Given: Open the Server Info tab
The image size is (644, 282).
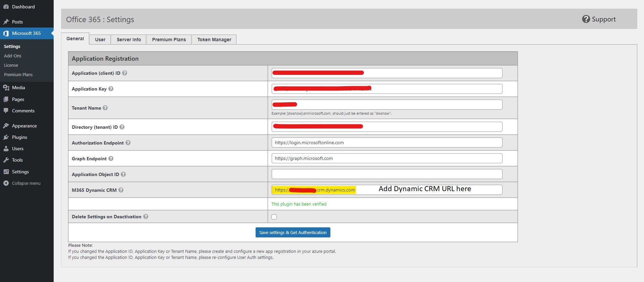Looking at the screenshot, I should click(129, 40).
